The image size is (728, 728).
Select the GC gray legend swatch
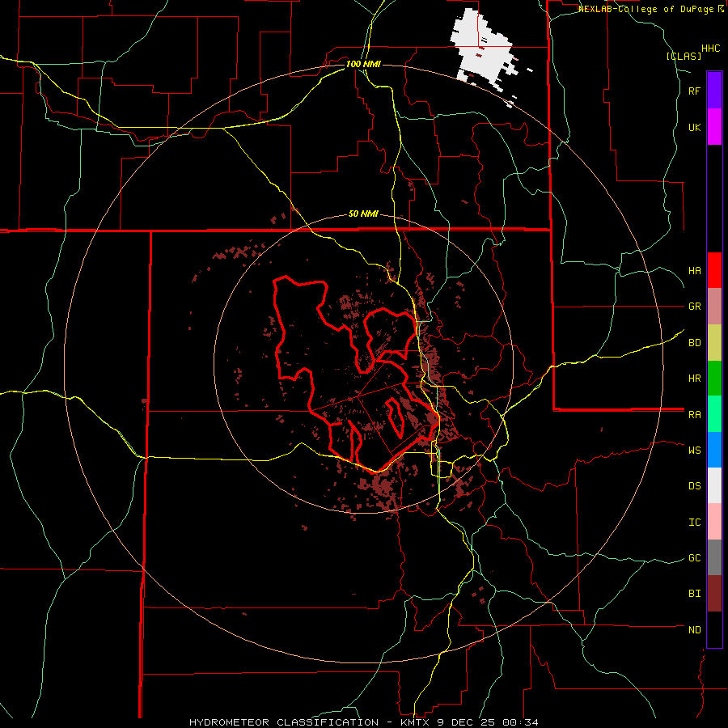[714, 557]
